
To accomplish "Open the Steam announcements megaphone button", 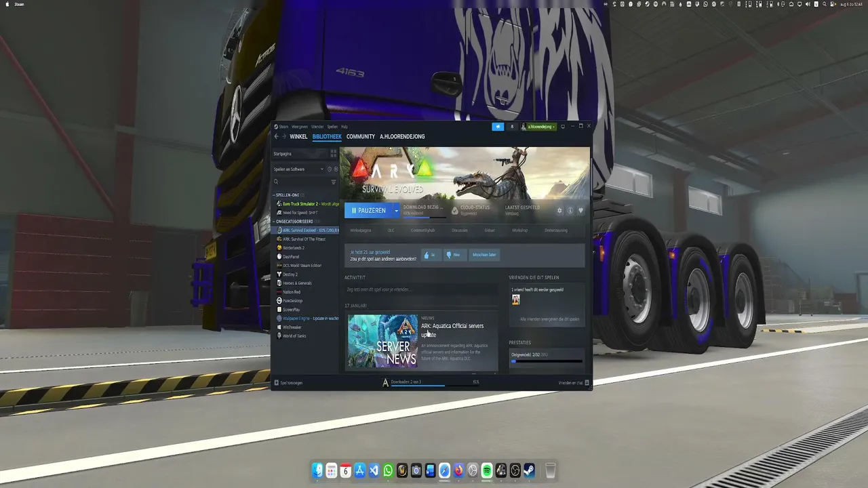I will click(498, 127).
